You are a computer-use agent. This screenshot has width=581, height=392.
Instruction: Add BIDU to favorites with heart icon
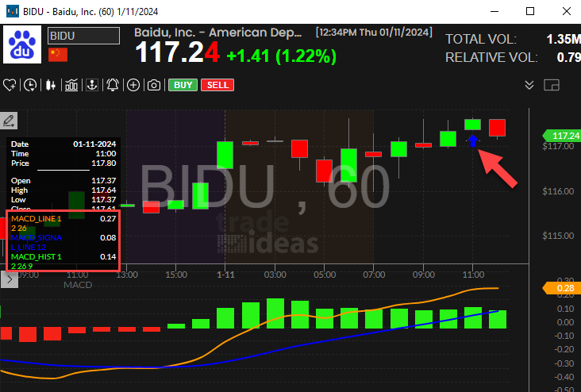10,85
